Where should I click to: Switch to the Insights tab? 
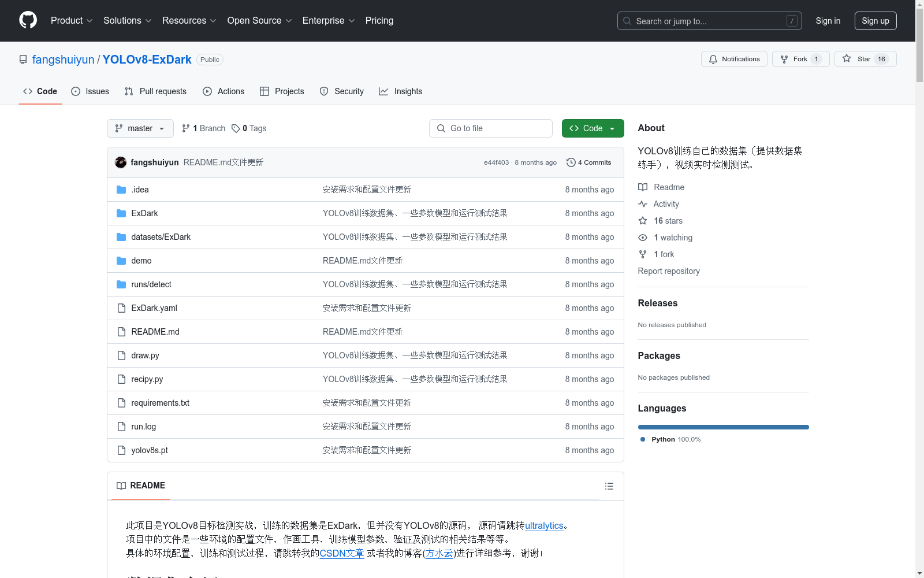coord(400,91)
